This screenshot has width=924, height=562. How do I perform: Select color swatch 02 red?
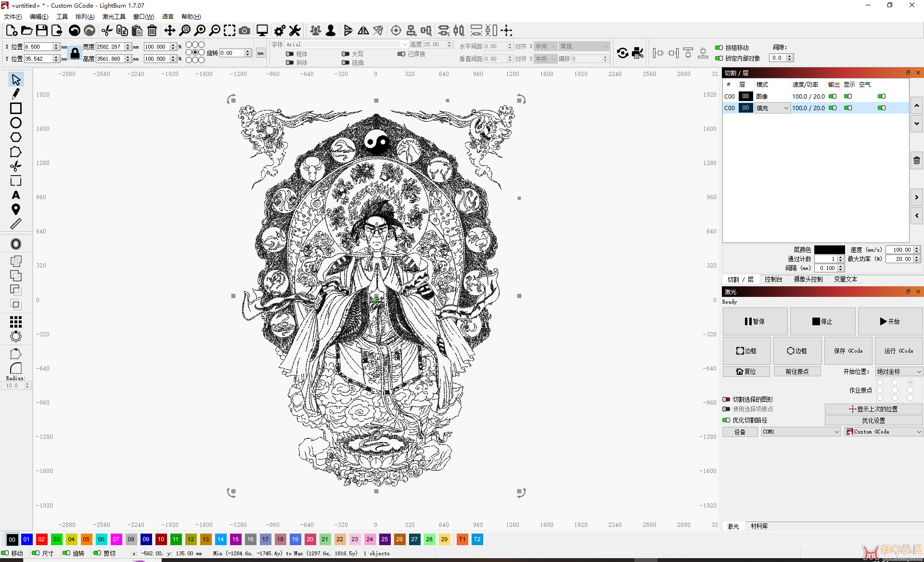tap(42, 539)
